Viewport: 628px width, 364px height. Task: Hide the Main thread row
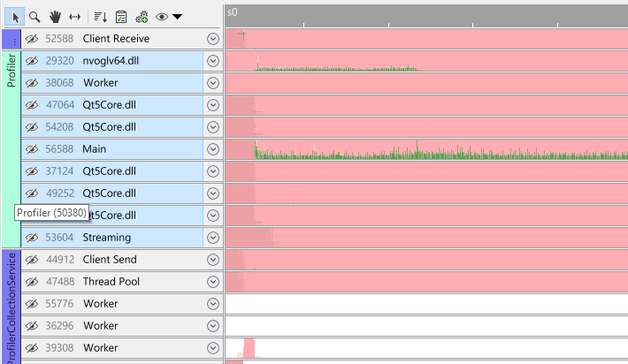point(32,149)
